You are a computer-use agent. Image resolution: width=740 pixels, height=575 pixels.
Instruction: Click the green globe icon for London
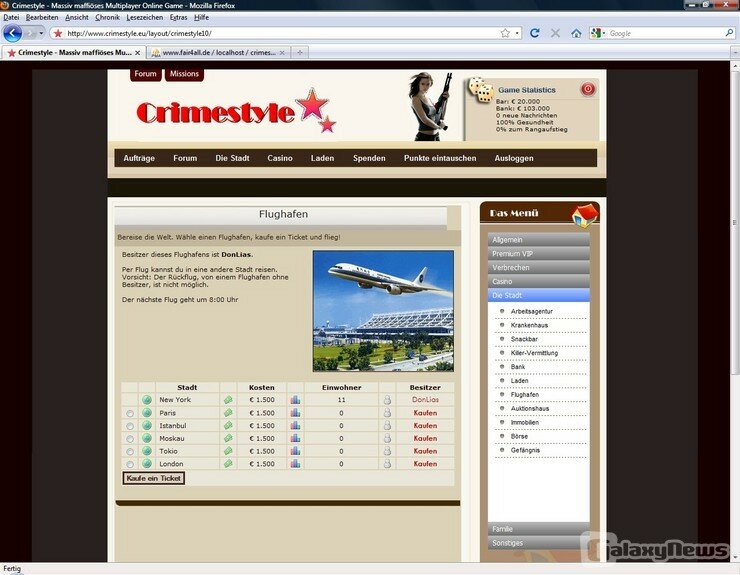[x=147, y=464]
